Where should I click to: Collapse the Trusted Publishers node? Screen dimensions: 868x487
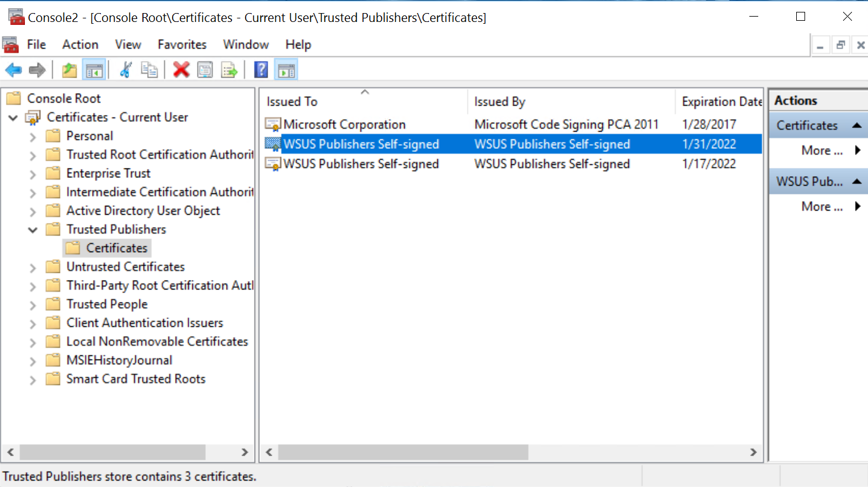tap(33, 230)
